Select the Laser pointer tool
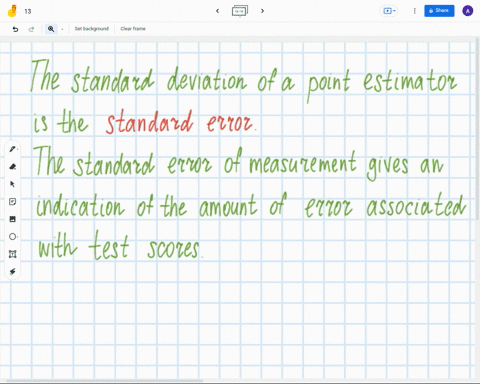 [x=13, y=271]
